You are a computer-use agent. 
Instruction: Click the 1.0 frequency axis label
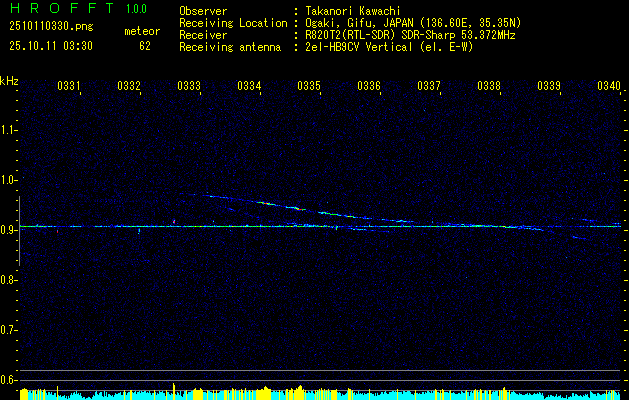pyautogui.click(x=8, y=180)
